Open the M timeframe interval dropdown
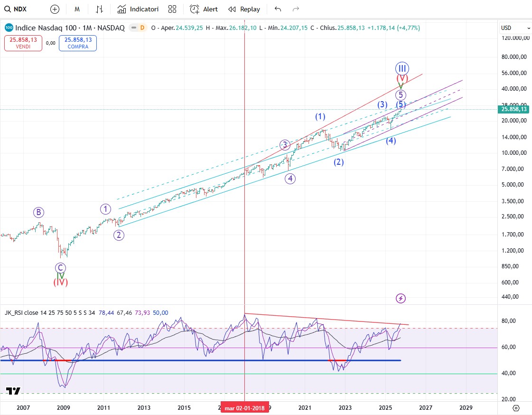Viewport: 532px width, 415px height. coord(77,9)
